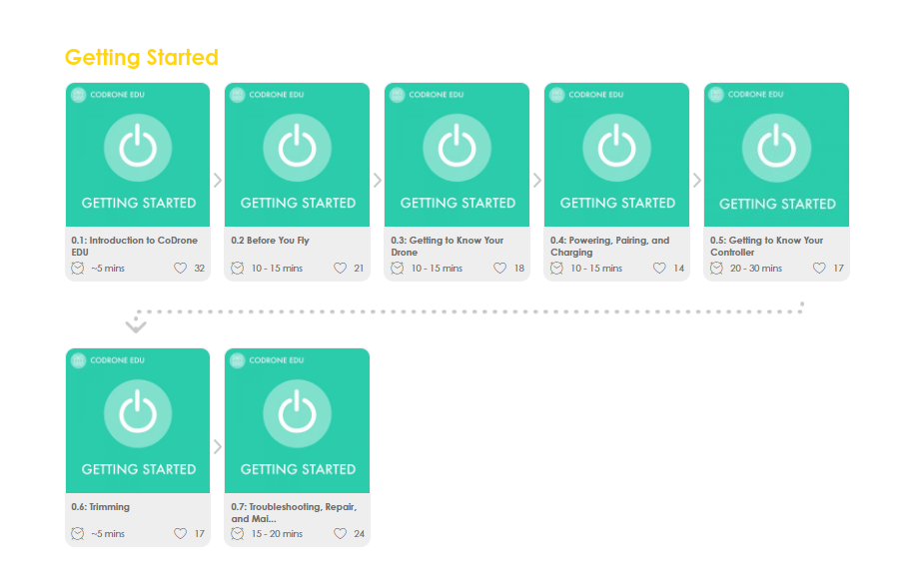Click heart icon on lesson 0.4

click(x=659, y=269)
